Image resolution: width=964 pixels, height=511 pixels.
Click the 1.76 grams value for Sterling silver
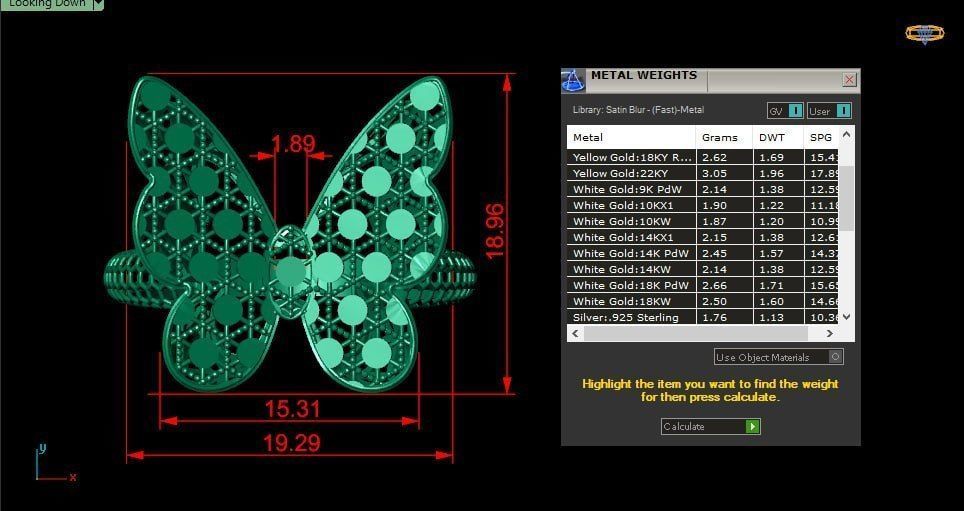point(714,317)
